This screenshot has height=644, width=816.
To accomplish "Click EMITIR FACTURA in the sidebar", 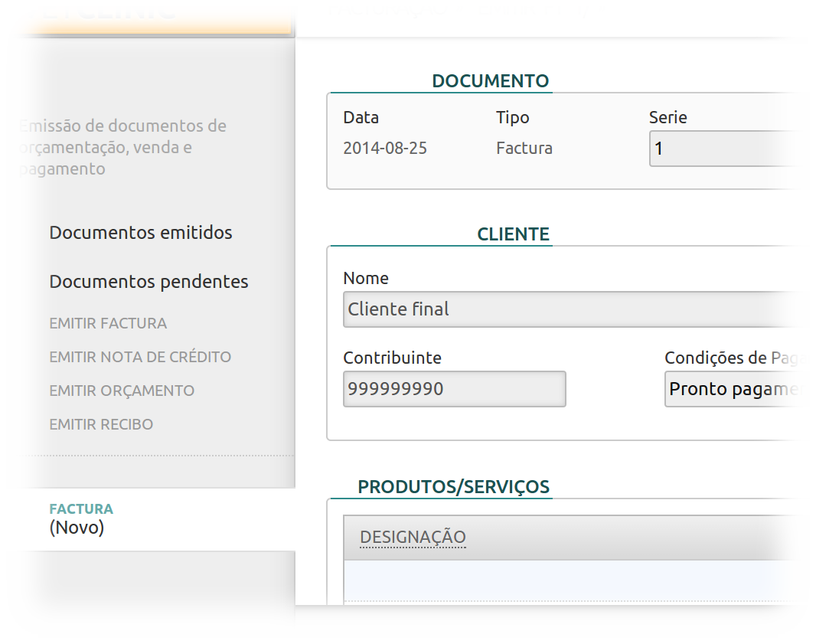I will [108, 323].
